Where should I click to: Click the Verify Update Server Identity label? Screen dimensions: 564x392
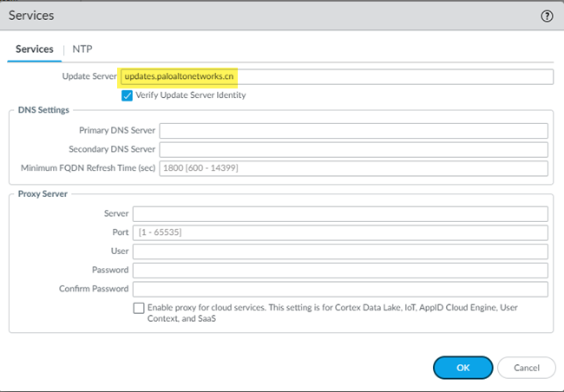(x=190, y=95)
